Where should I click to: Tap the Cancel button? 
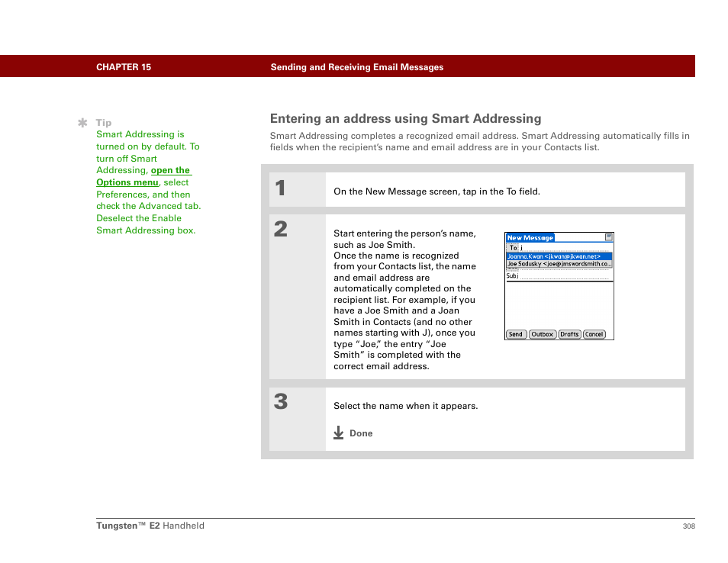click(594, 334)
